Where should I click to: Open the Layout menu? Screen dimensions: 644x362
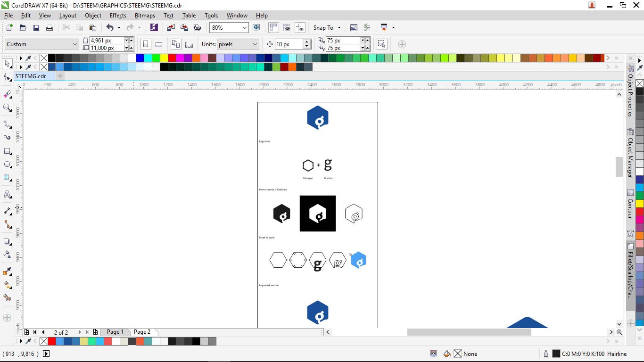pyautogui.click(x=68, y=16)
